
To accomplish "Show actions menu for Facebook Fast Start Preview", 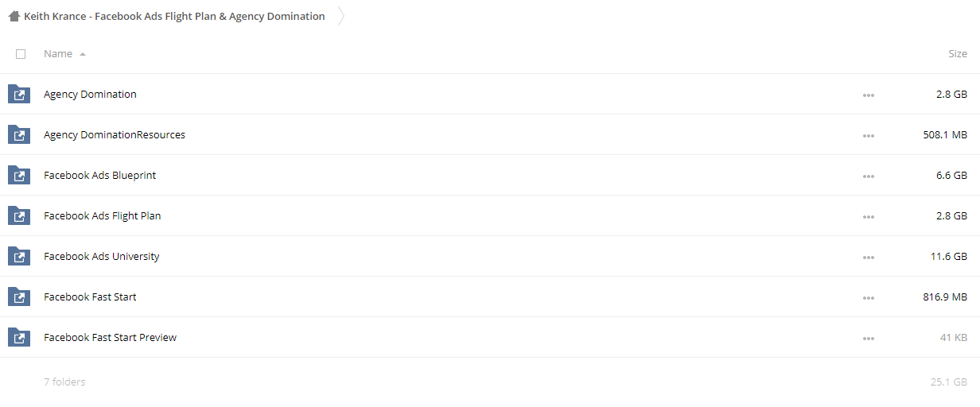I will [868, 338].
